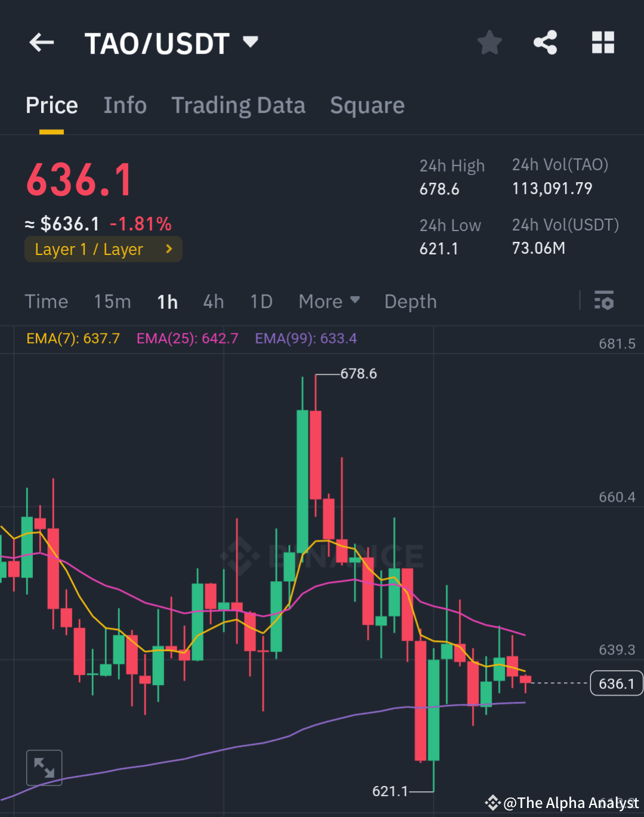Open the Depth view
Image resolution: width=644 pixels, height=817 pixels.
(410, 302)
